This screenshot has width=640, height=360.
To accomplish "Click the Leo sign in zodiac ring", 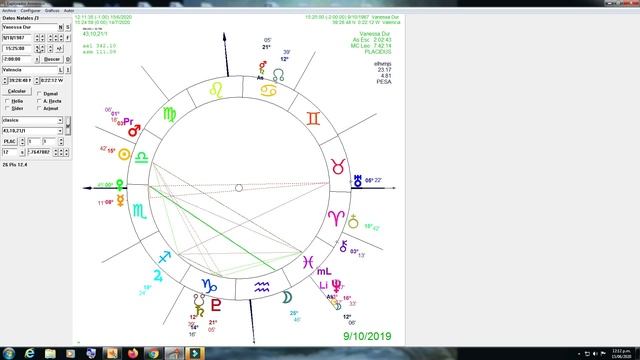I will pos(216,90).
